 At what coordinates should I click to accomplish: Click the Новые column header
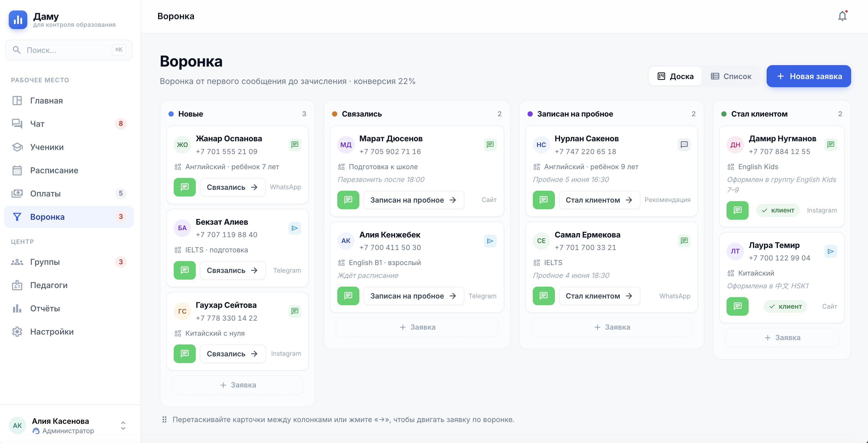(x=237, y=114)
